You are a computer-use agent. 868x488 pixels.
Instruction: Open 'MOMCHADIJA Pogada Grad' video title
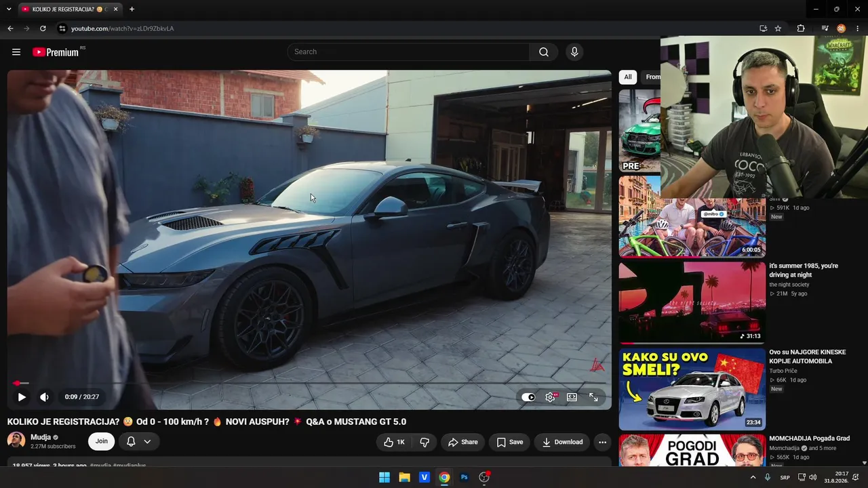coord(810,439)
